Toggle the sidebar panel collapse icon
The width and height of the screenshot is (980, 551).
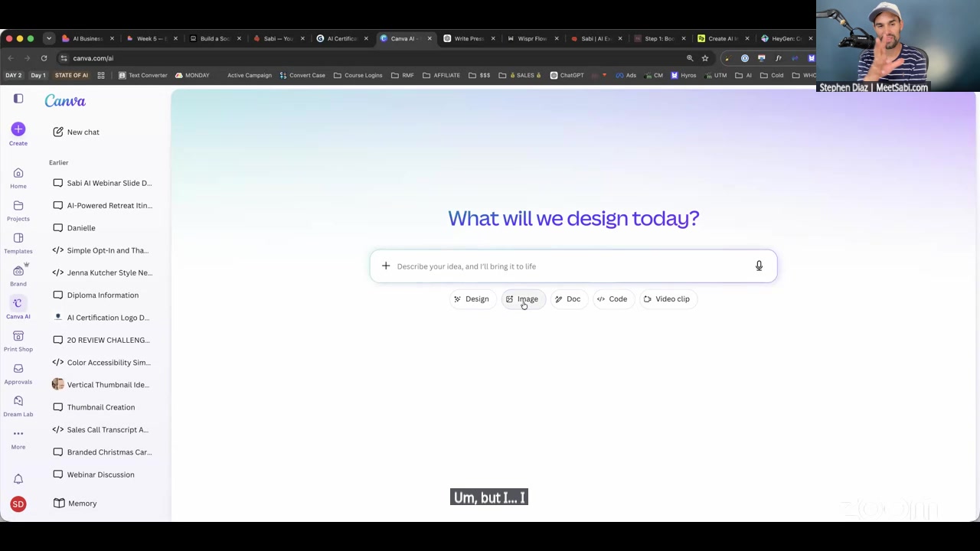pos(18,99)
